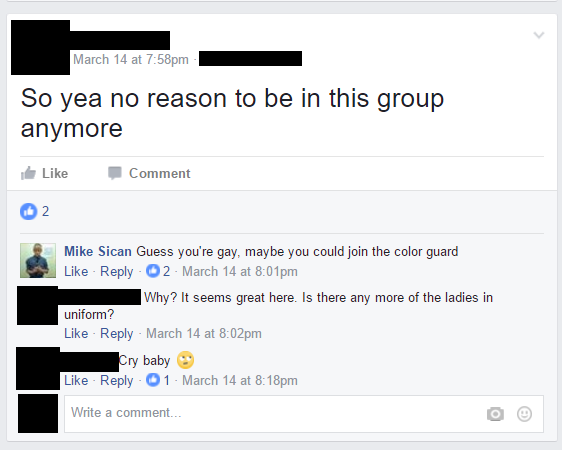Click the eye-roll emoji in comment
562x450 pixels.
[x=185, y=360]
